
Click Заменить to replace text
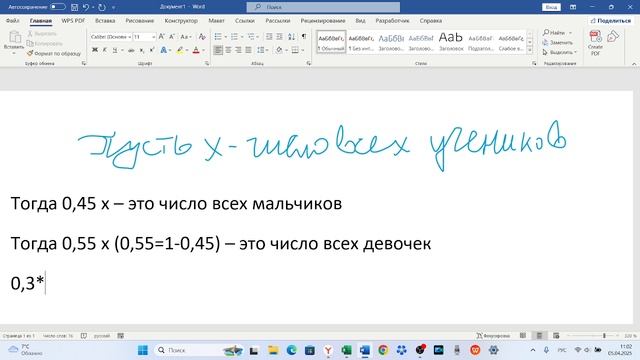click(x=558, y=42)
